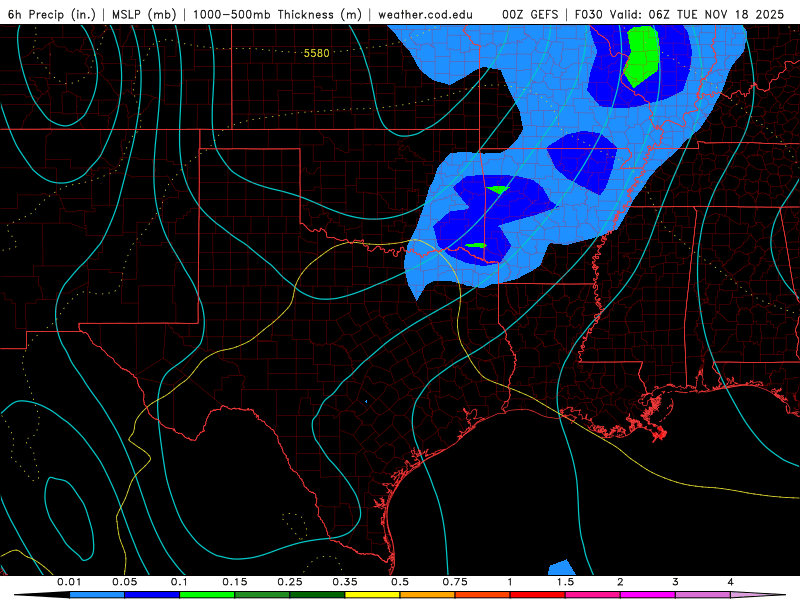
Task: Click the '0.05' legend value
Action: pyautogui.click(x=124, y=582)
